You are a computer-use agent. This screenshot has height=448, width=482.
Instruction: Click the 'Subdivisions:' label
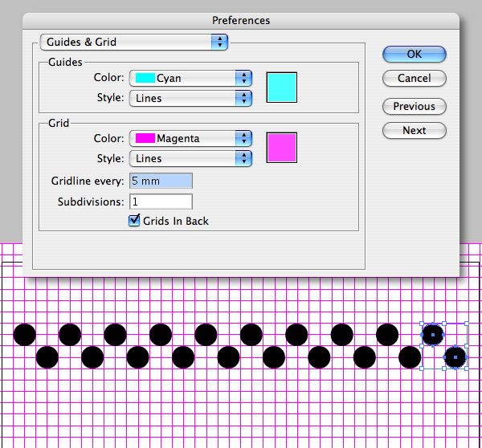point(91,202)
